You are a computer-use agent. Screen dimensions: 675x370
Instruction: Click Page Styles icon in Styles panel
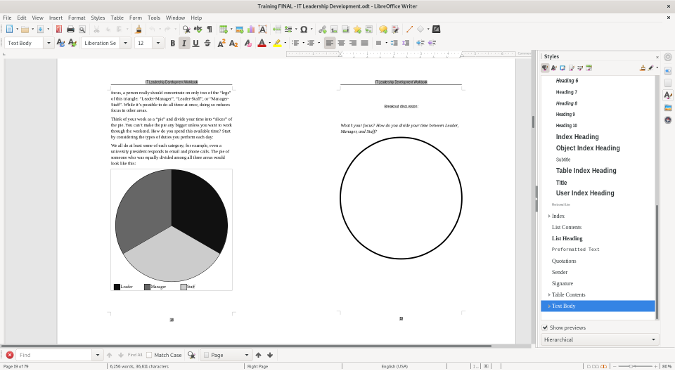click(572, 68)
